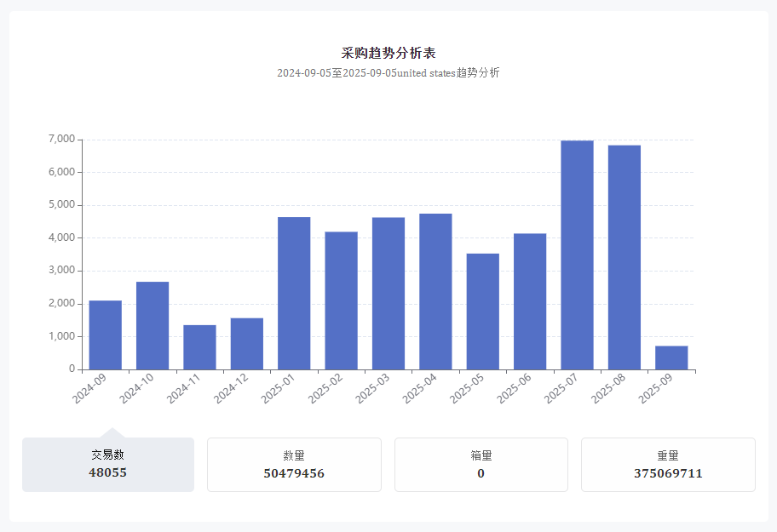Viewport: 777px width, 532px height.
Task: Click the 2025-01 bar in the chart
Action: (x=294, y=294)
